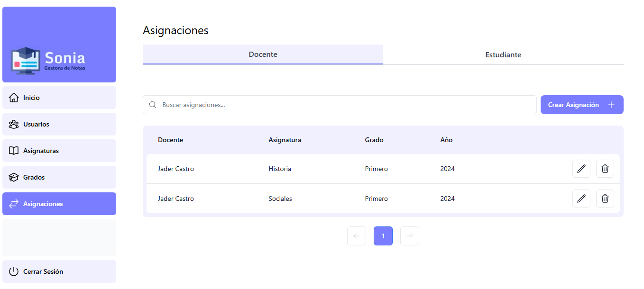This screenshot has height=289, width=644.
Task: Click the Sociales cell
Action: coord(280,199)
